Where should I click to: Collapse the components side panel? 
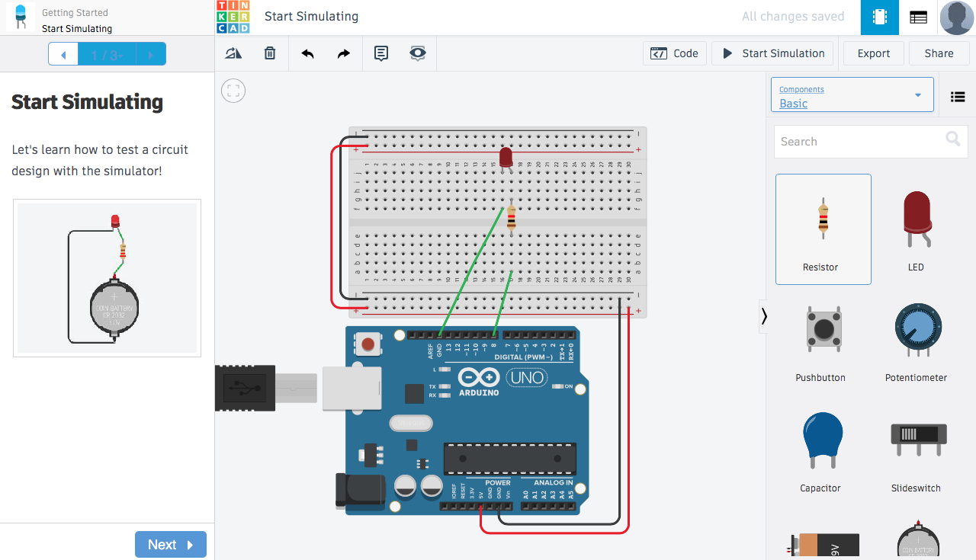[x=763, y=316]
